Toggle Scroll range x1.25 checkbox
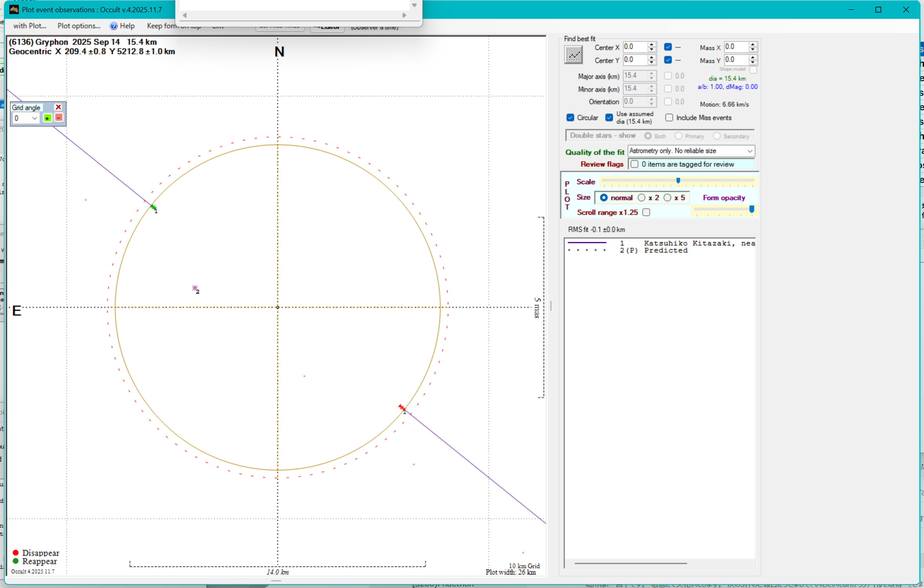 [646, 212]
